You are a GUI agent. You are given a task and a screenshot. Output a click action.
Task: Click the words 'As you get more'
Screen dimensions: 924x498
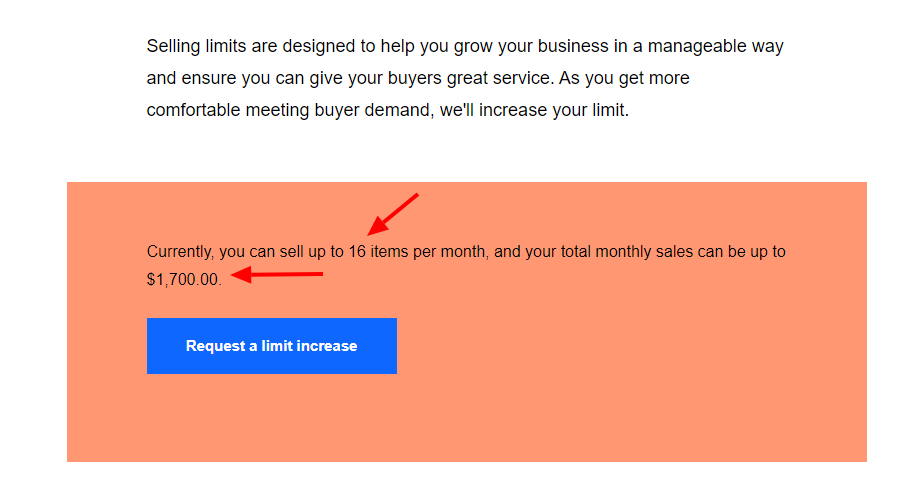(x=624, y=78)
